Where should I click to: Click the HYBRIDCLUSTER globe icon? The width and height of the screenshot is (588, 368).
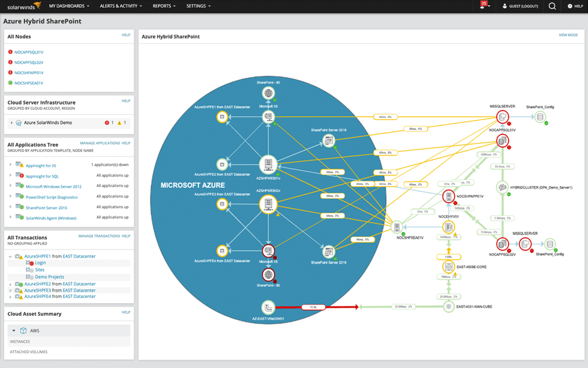tap(502, 187)
